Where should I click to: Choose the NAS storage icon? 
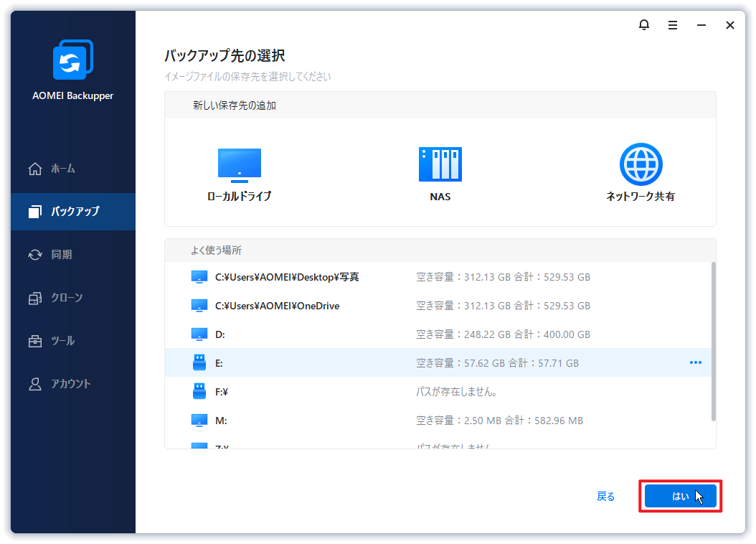[x=440, y=165]
